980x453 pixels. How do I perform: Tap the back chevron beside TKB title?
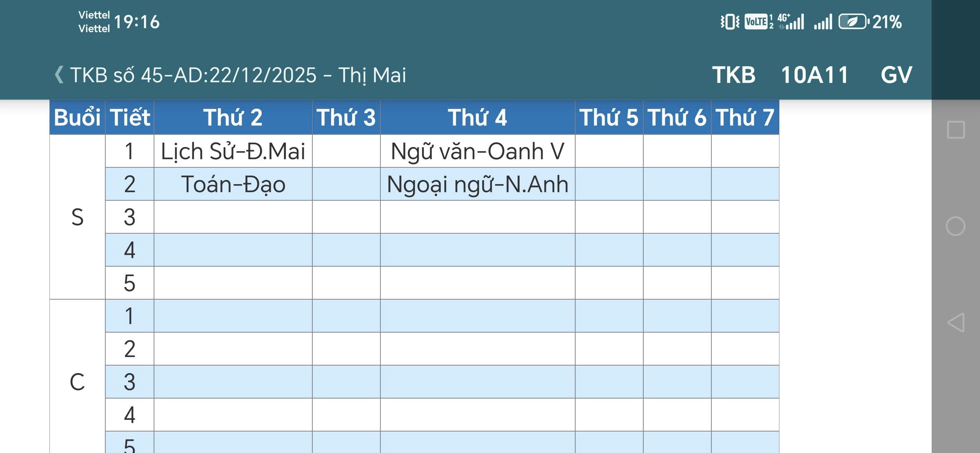(x=59, y=75)
